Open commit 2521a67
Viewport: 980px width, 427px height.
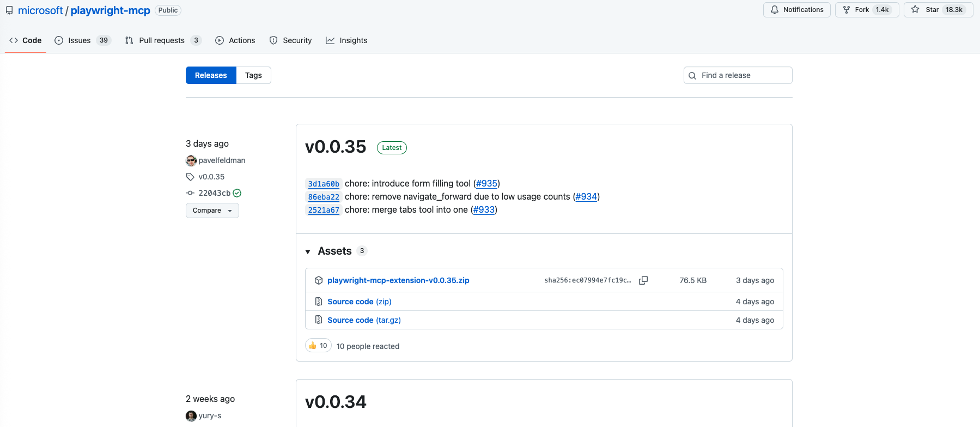click(324, 210)
